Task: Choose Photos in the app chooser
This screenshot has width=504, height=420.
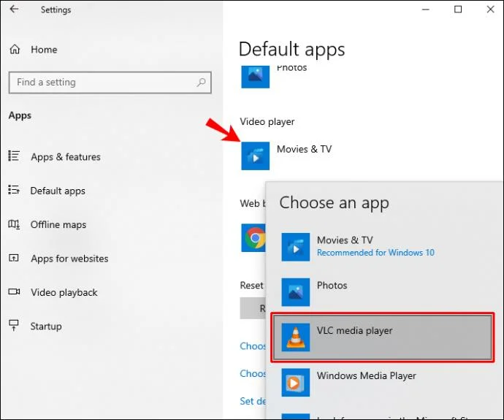Action: (x=383, y=291)
